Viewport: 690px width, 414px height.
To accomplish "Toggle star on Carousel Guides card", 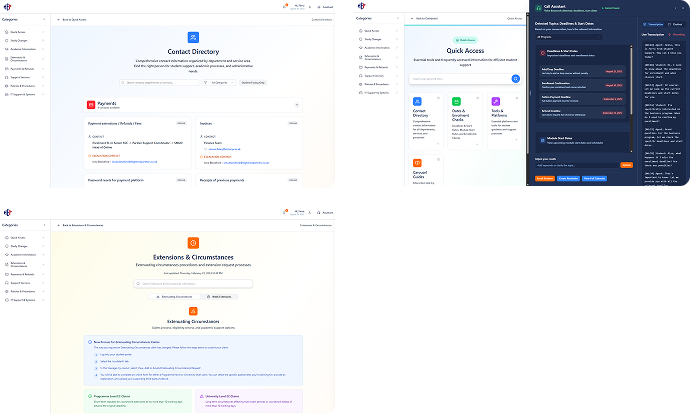I will coord(437,158).
